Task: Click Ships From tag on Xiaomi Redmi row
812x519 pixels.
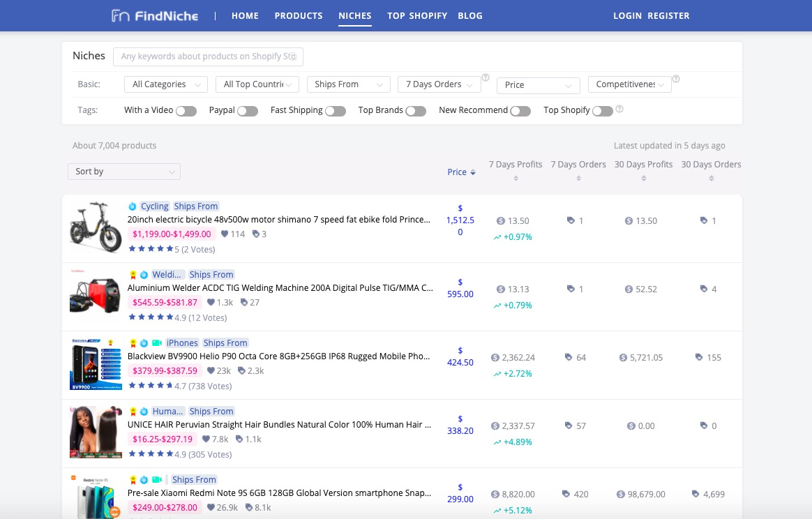Action: 194,480
